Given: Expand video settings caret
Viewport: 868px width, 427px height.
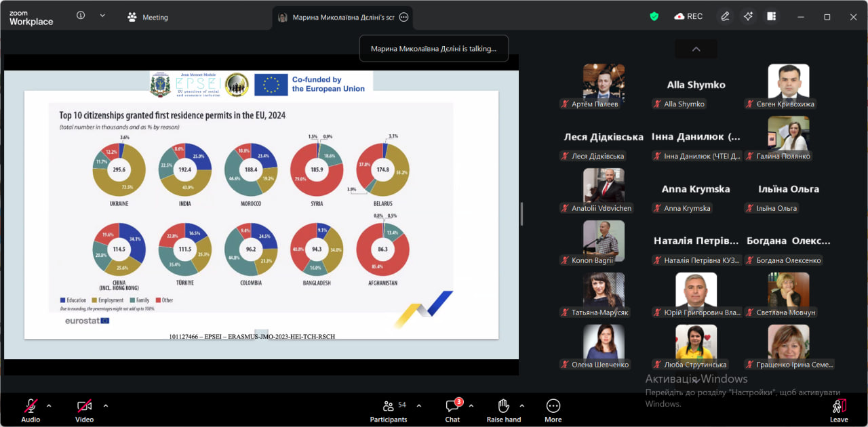Looking at the screenshot, I should coord(106,406).
